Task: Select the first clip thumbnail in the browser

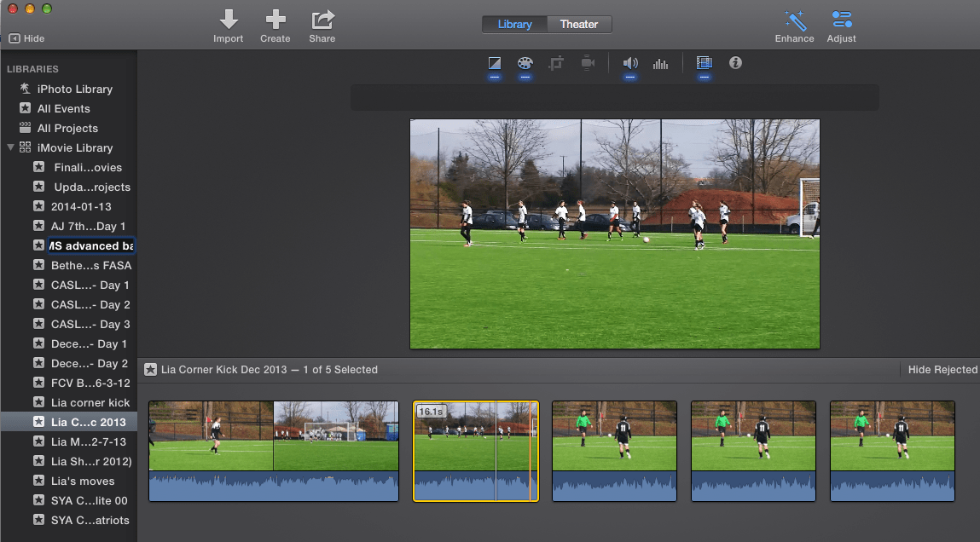Action: 273,451
